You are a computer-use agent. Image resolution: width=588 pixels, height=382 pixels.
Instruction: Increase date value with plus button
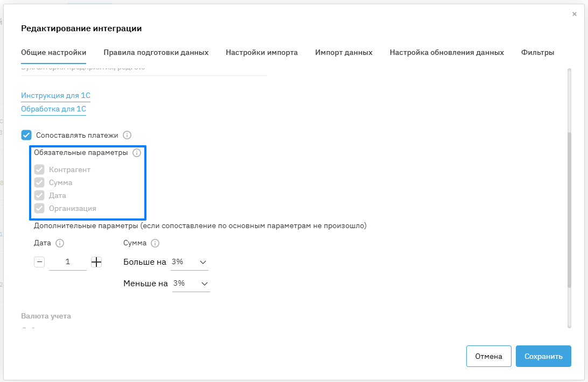tap(96, 262)
